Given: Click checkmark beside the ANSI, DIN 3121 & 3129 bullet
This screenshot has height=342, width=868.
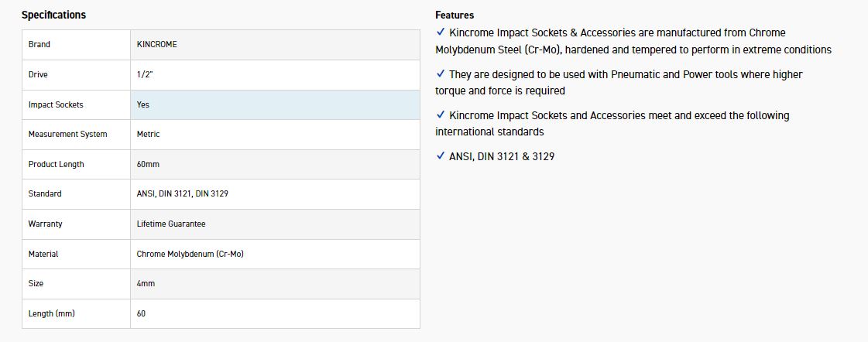Looking at the screenshot, I should pyautogui.click(x=441, y=156).
